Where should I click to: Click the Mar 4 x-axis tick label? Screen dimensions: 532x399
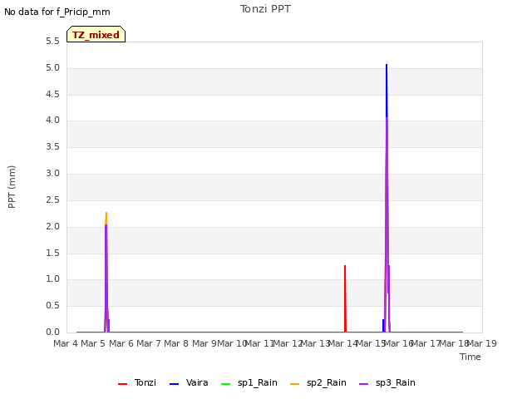(x=66, y=343)
